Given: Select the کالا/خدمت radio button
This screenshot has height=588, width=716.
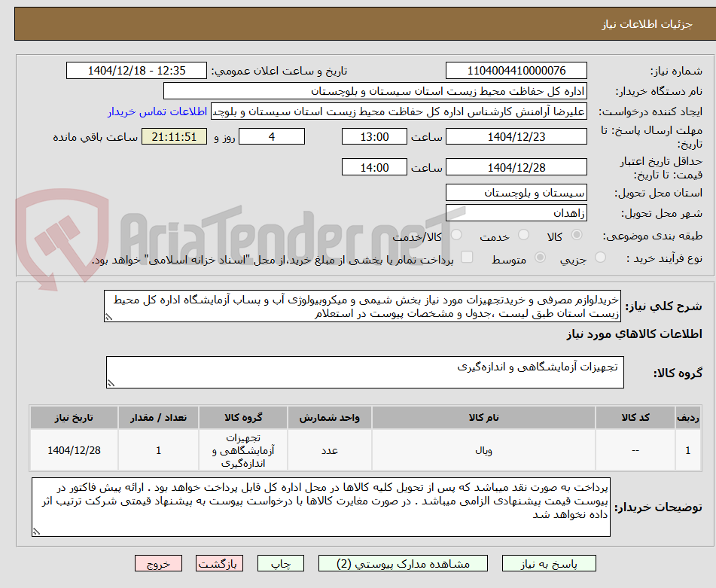Looking at the screenshot, I should point(456,235).
